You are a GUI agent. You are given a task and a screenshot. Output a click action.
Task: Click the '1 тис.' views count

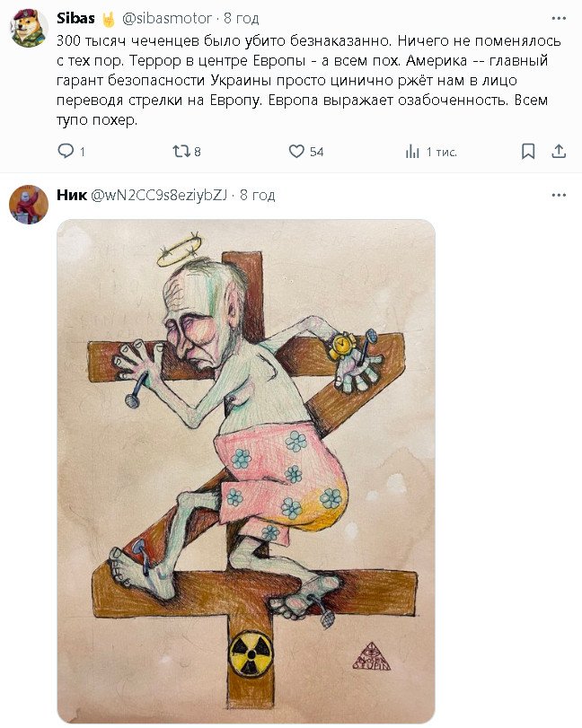tap(441, 153)
